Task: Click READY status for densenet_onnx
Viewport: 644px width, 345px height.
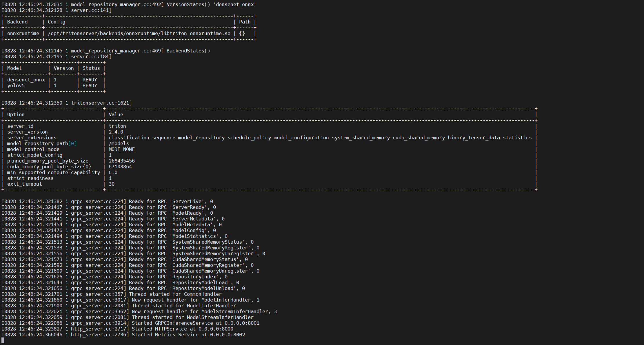Action: point(90,80)
